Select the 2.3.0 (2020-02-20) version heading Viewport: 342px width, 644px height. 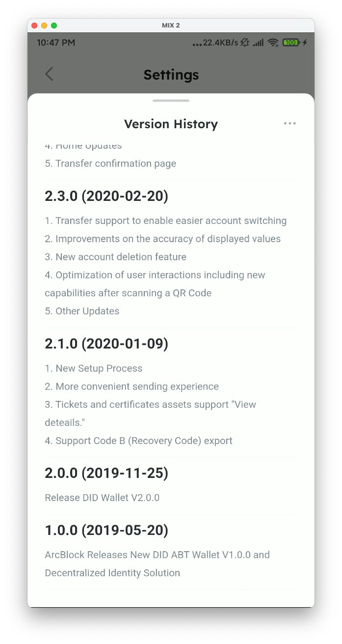coord(106,196)
